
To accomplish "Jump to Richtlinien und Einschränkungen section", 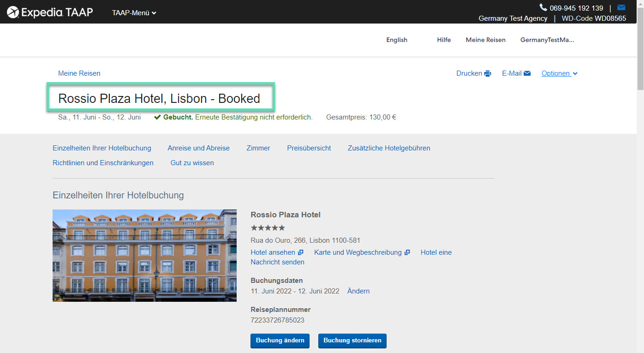I will point(103,163).
